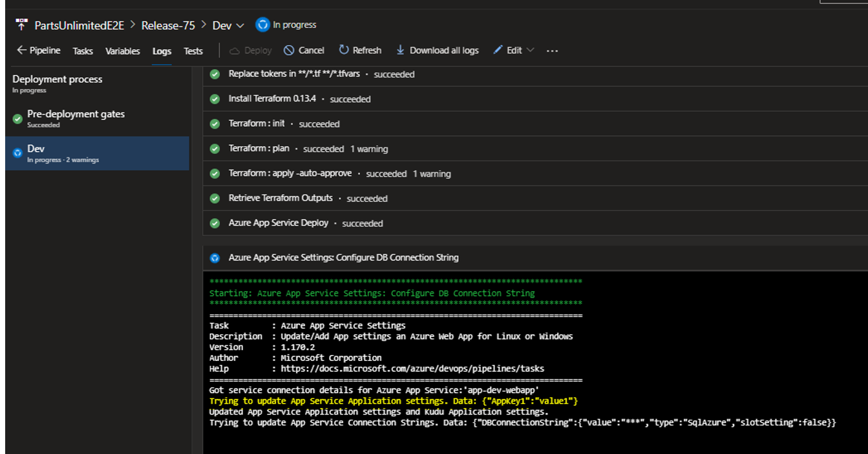868x454 pixels.
Task: Click 1 warning label on Terraform : apply row
Action: pos(432,174)
